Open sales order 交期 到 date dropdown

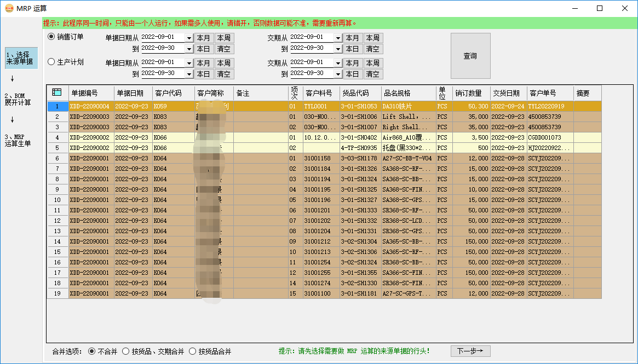pos(338,49)
